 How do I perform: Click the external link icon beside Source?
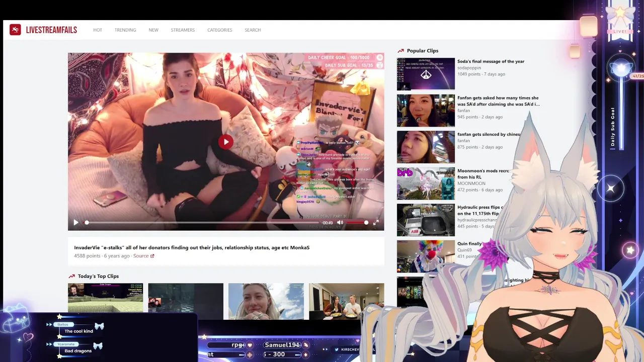pos(152,256)
